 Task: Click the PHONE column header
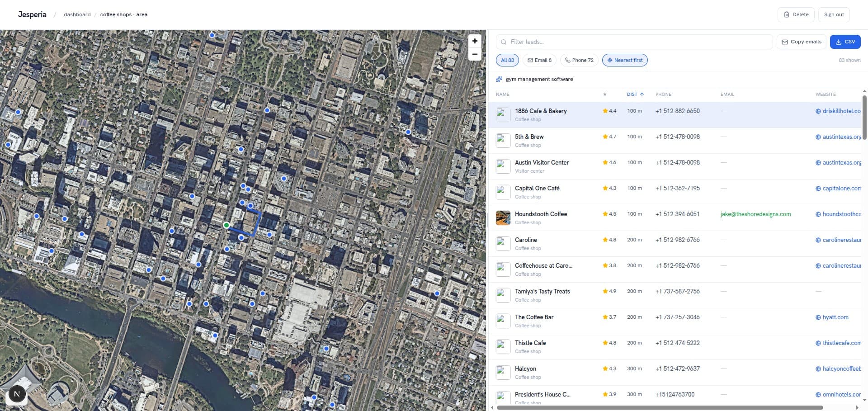coord(663,94)
